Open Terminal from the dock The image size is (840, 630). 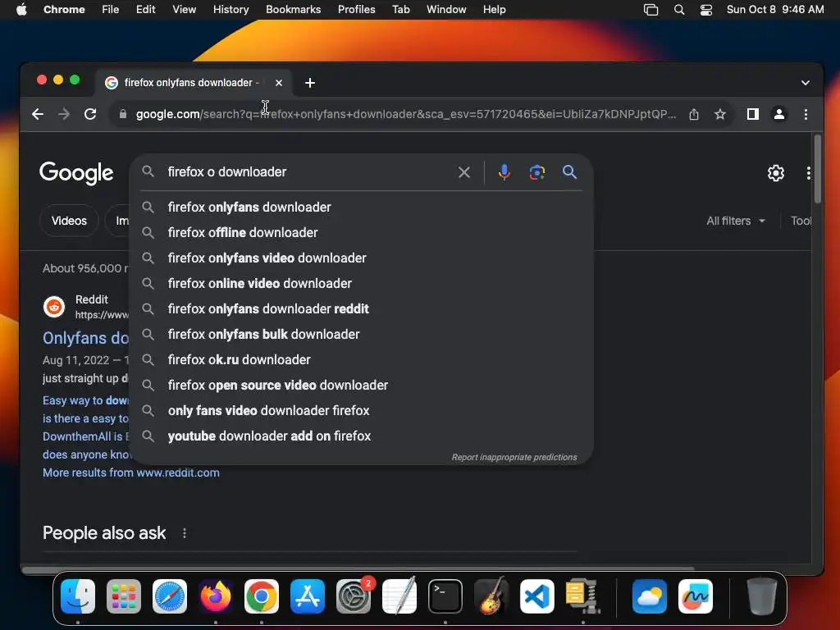click(x=445, y=596)
